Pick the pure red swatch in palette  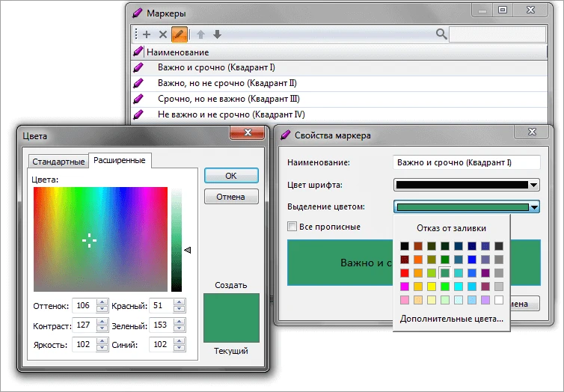pos(405,273)
